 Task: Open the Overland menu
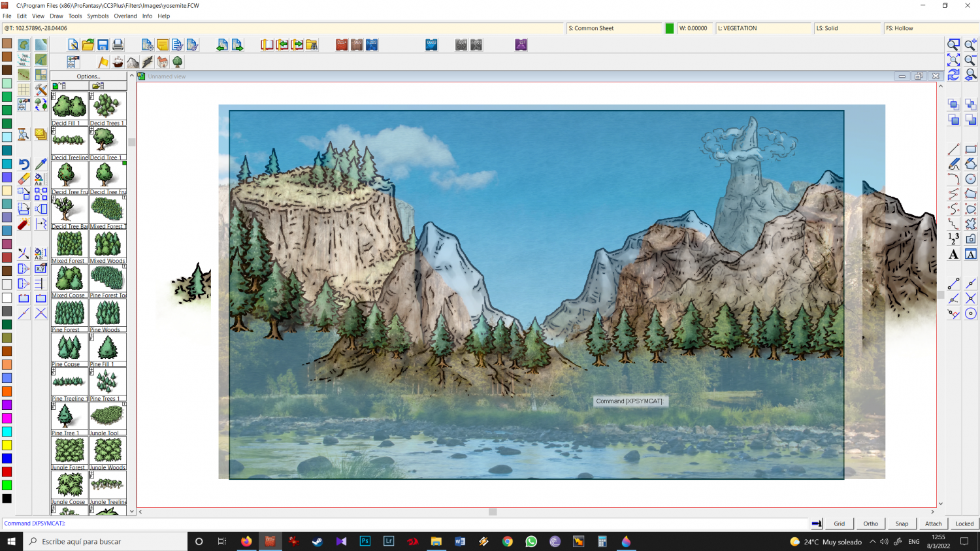click(125, 16)
